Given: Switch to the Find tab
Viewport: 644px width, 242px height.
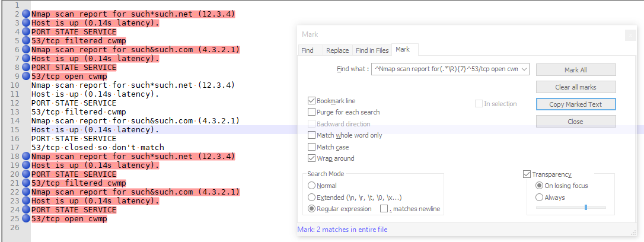Looking at the screenshot, I should [x=307, y=50].
